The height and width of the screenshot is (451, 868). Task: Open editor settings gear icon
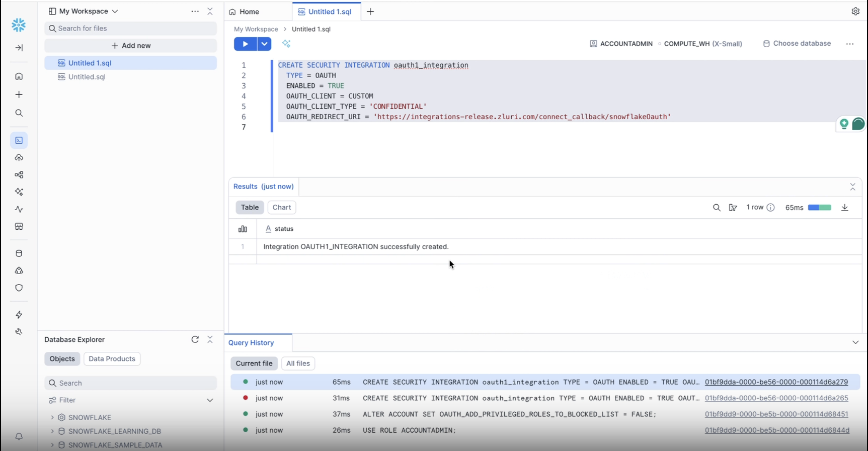855,12
